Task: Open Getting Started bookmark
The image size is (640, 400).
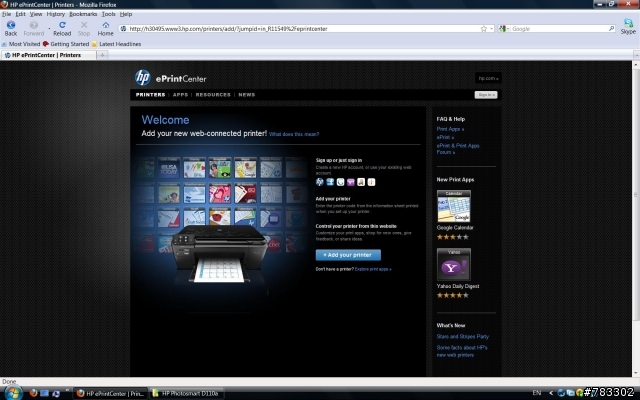Action: tap(66, 44)
